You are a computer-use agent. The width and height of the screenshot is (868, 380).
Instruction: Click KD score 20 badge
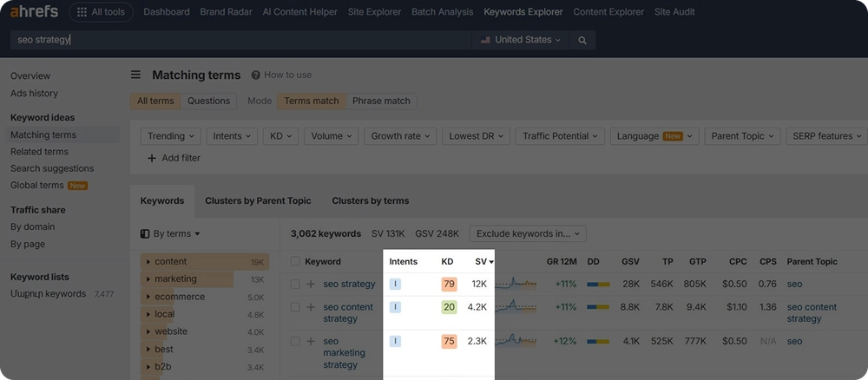(x=449, y=307)
